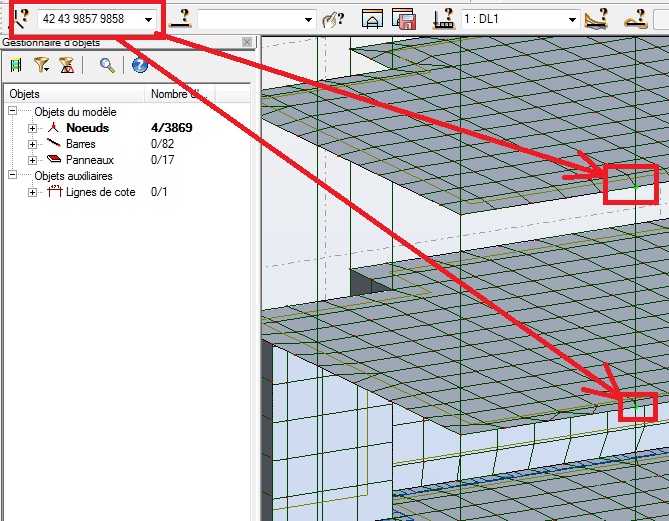Click the magnifier search icon in object manager

tap(107, 65)
